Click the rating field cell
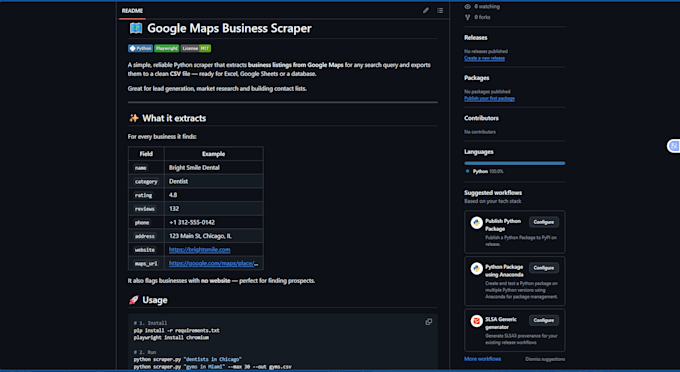Screen dimensions: 680x372 point(146,195)
